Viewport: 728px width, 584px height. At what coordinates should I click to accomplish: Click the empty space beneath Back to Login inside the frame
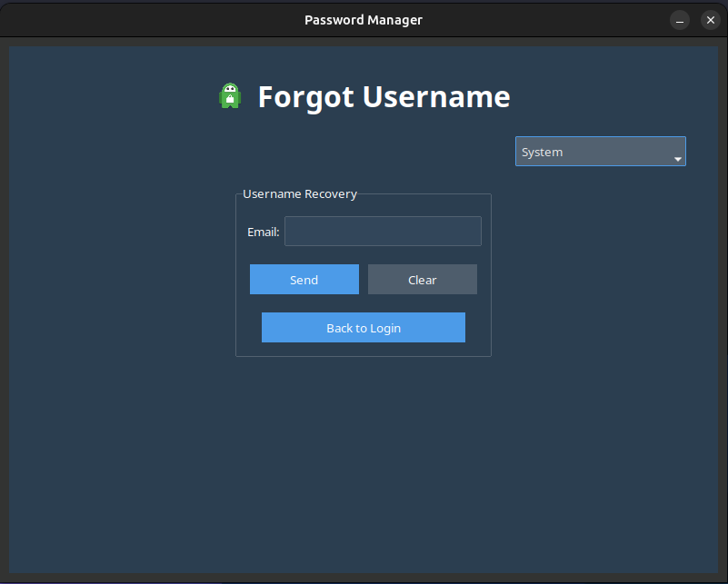pyautogui.click(x=364, y=350)
